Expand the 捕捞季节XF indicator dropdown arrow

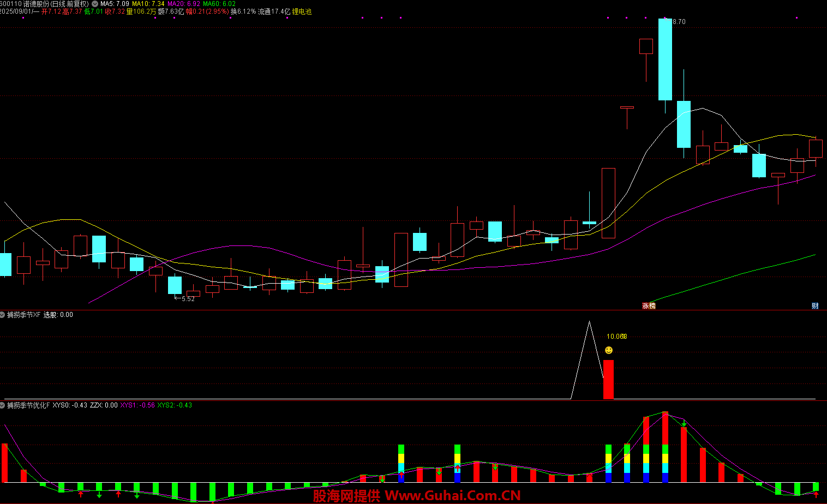click(3, 315)
